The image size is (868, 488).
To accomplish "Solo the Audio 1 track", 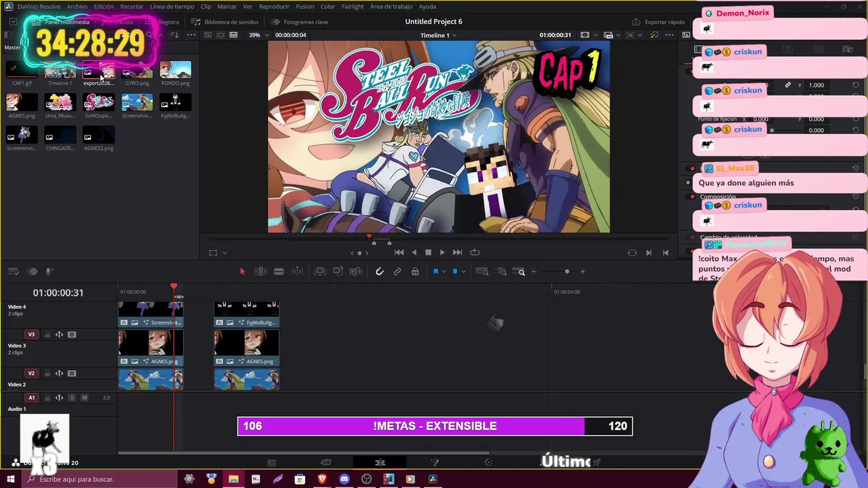I will 72,398.
